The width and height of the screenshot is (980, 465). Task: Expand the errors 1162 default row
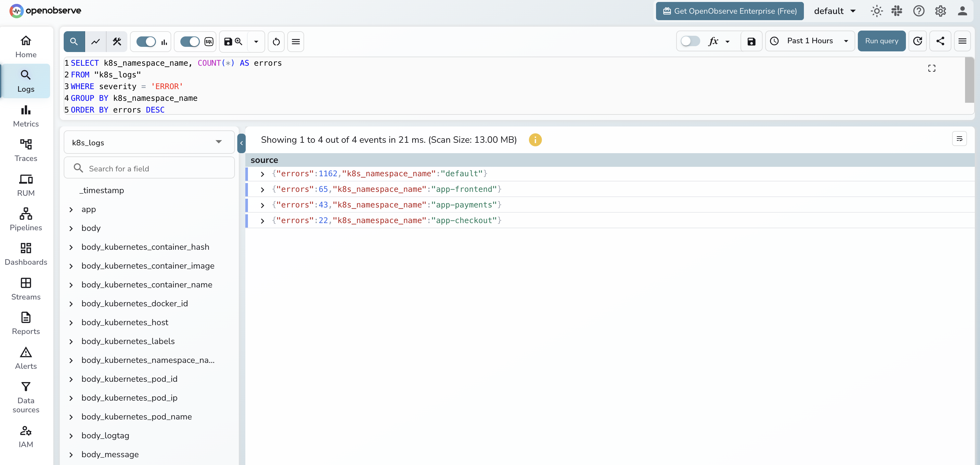tap(262, 174)
